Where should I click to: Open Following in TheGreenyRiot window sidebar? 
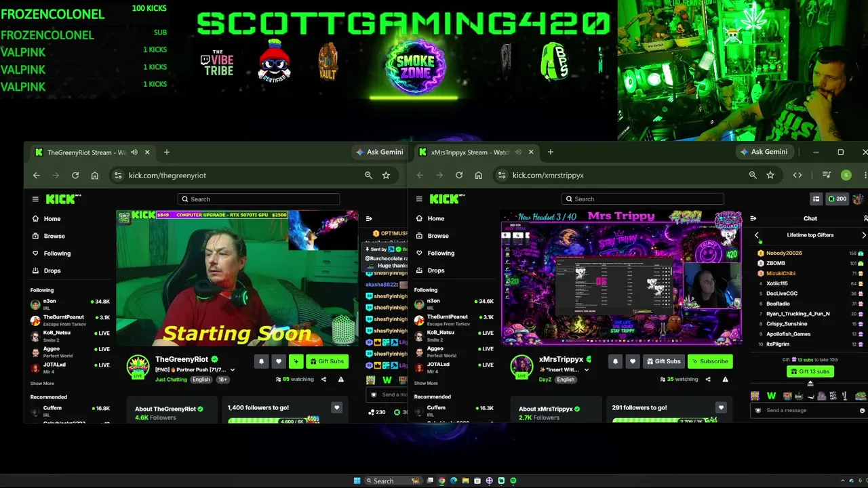[x=52, y=253]
